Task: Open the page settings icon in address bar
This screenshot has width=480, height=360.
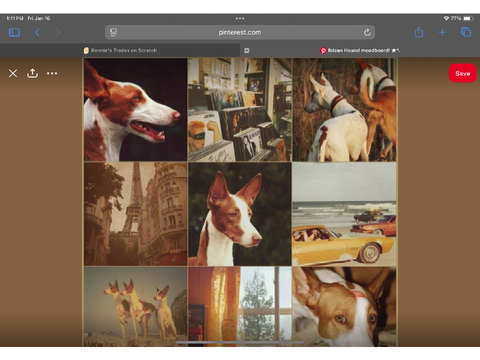Action: click(x=113, y=32)
